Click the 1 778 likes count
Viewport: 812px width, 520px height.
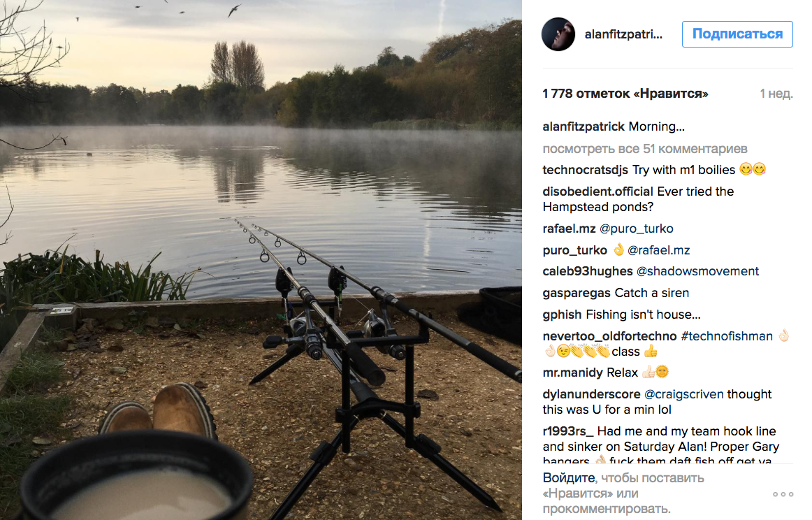625,94
